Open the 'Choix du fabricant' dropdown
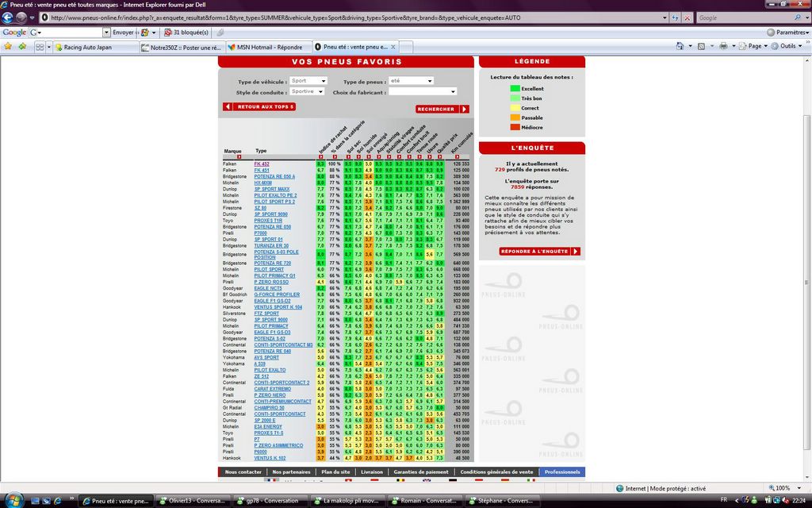The image size is (812, 508). (423, 92)
